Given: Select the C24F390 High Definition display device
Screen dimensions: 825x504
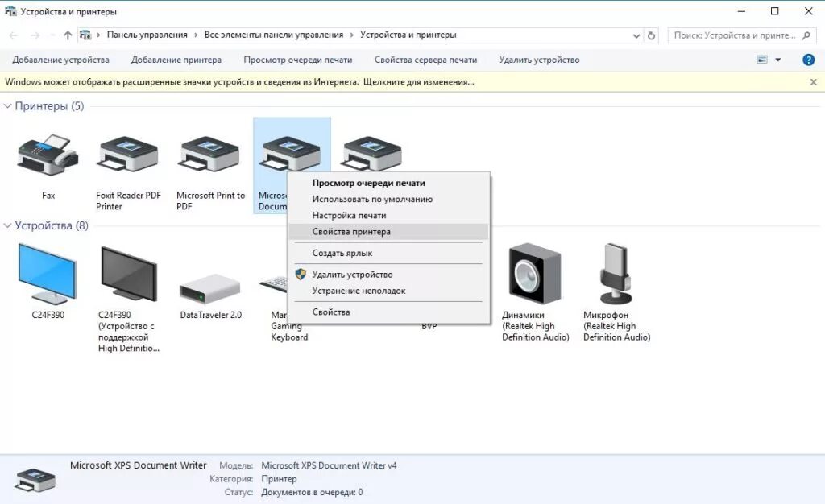Looking at the screenshot, I should click(128, 275).
